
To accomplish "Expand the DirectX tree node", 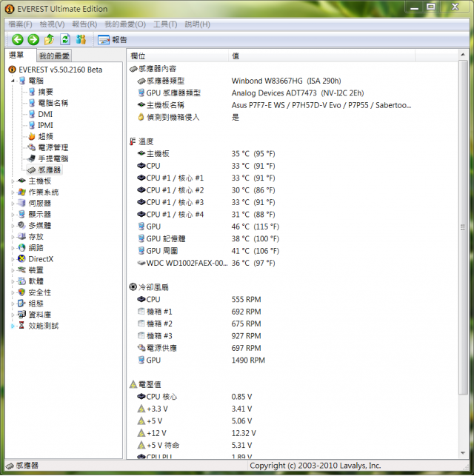I will [13, 259].
